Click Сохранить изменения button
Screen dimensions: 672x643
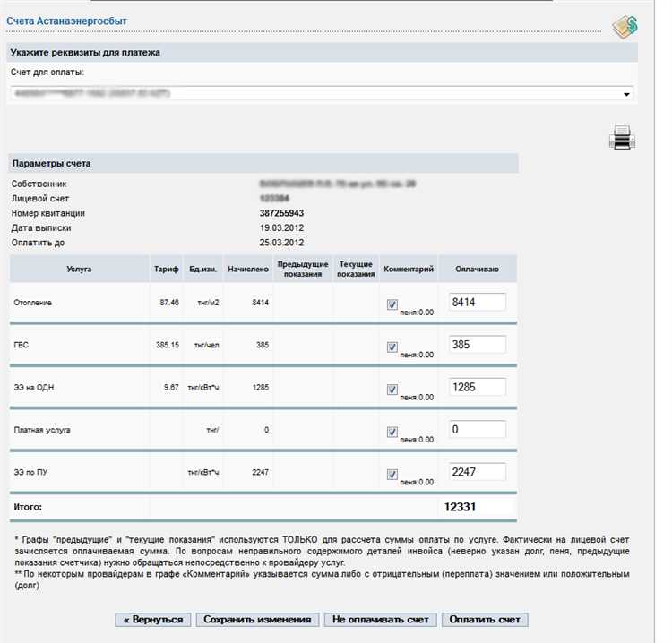257,620
